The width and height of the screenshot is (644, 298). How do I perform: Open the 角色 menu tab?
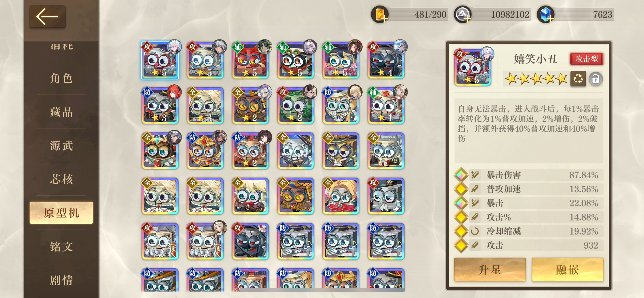click(61, 78)
